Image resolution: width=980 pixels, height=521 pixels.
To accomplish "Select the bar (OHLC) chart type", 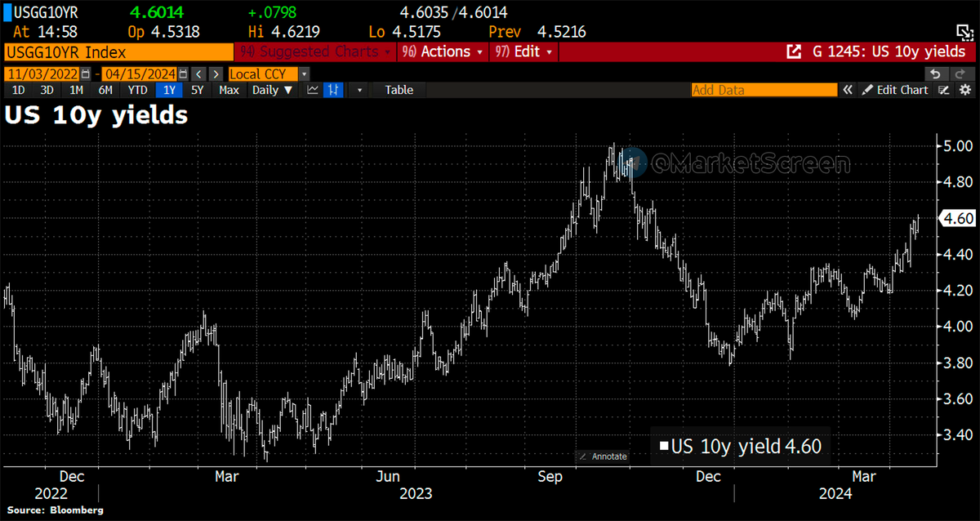I will pyautogui.click(x=334, y=90).
